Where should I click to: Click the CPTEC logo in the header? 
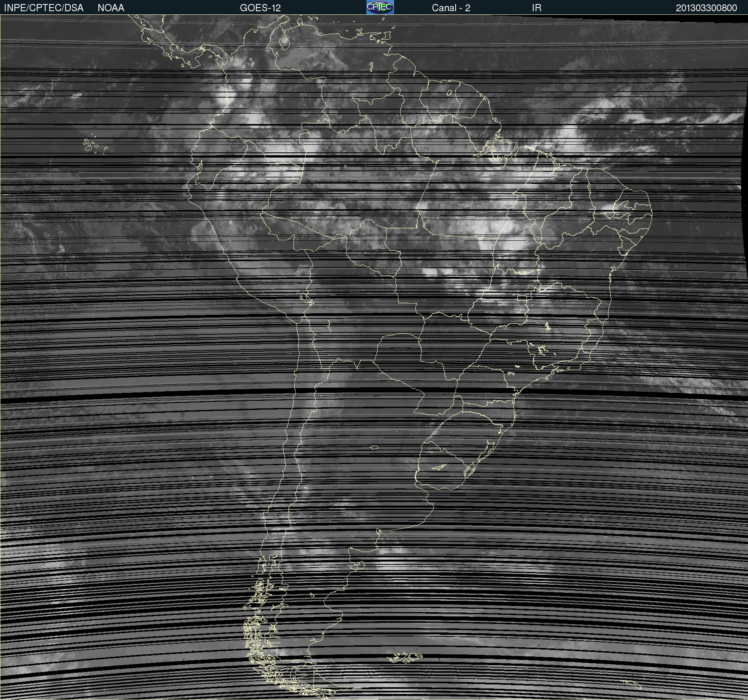pyautogui.click(x=380, y=7)
